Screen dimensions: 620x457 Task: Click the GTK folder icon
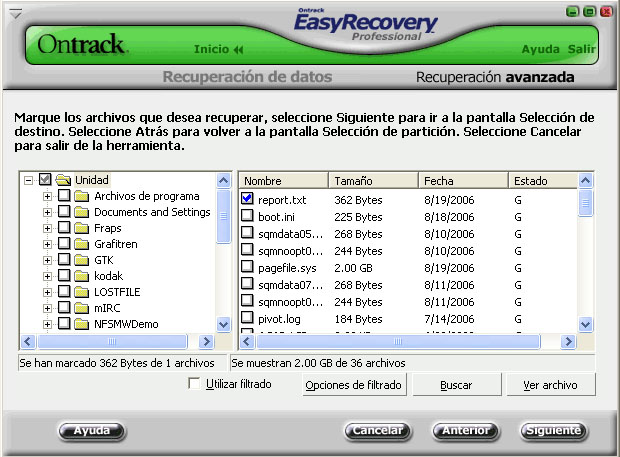click(82, 260)
